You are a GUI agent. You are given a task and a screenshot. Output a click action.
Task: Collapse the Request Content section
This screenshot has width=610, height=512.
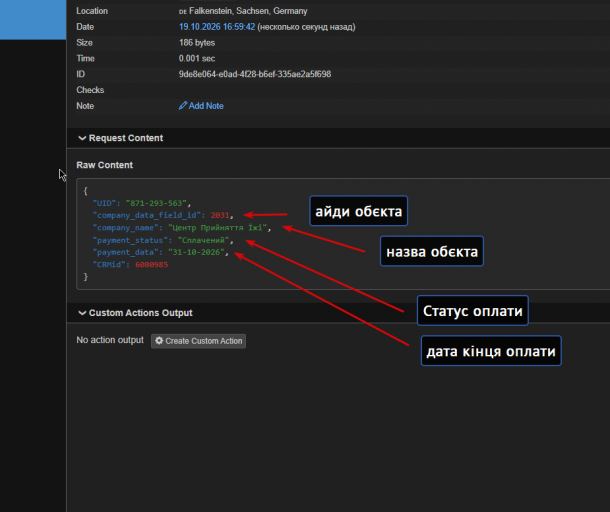coord(121,138)
